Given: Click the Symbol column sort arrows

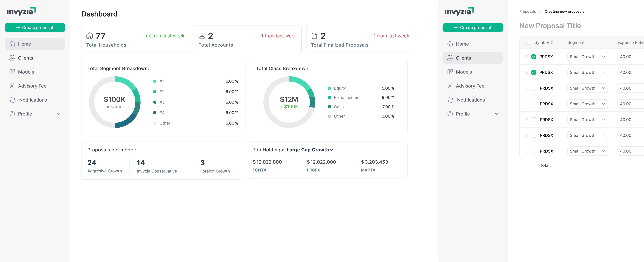Looking at the screenshot, I should [x=551, y=43].
